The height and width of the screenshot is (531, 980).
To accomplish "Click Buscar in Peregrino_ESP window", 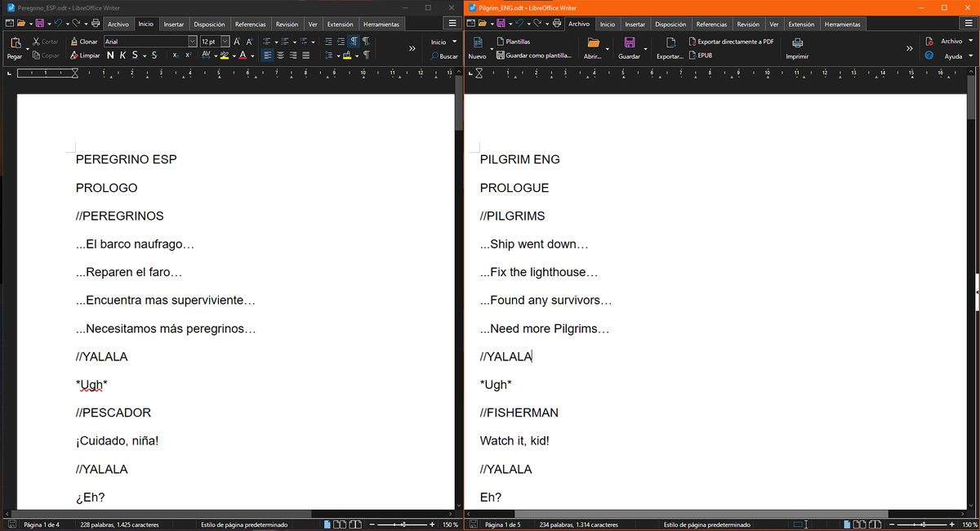I will [444, 56].
